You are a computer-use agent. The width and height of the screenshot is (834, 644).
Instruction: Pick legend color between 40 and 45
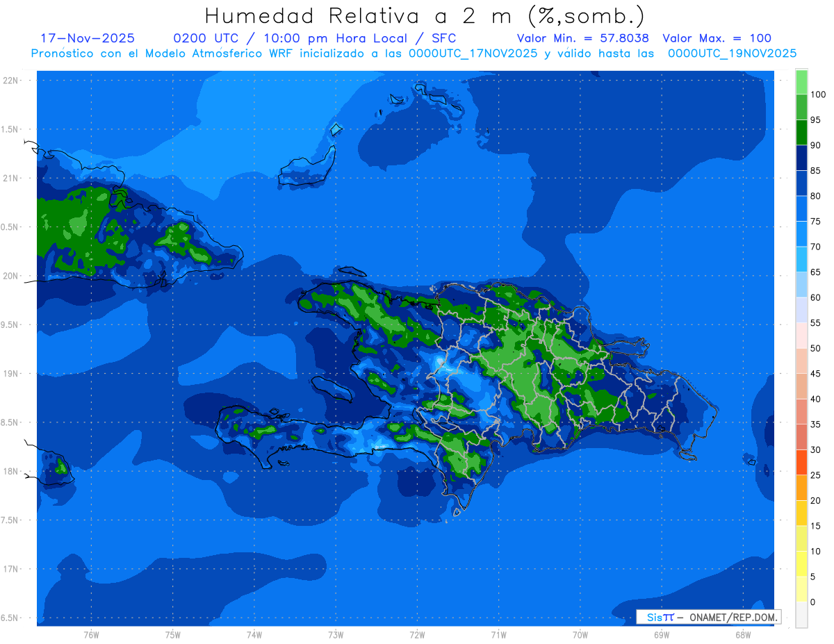click(x=801, y=386)
